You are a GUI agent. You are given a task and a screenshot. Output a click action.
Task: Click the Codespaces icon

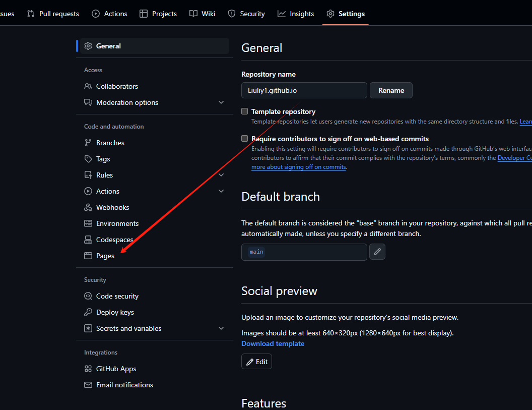(88, 240)
